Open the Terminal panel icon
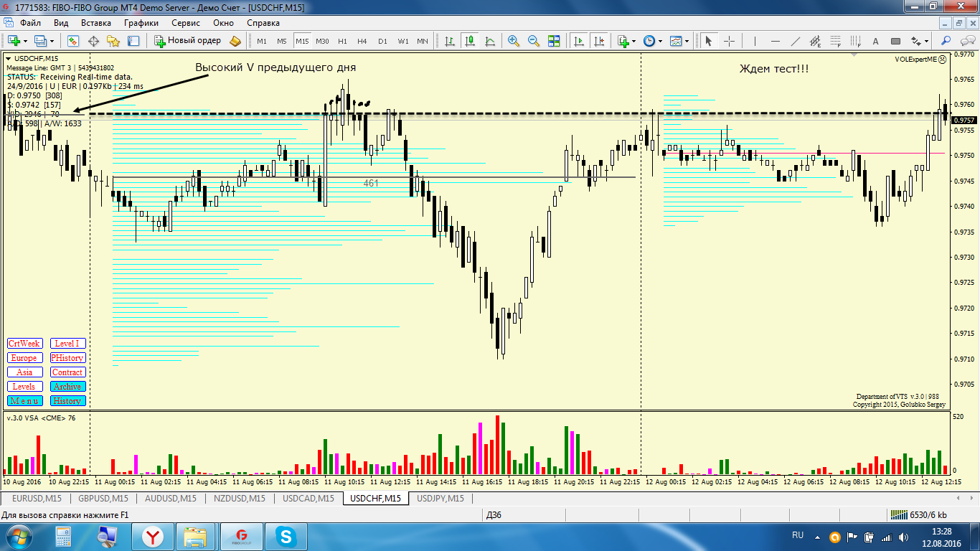 133,41
